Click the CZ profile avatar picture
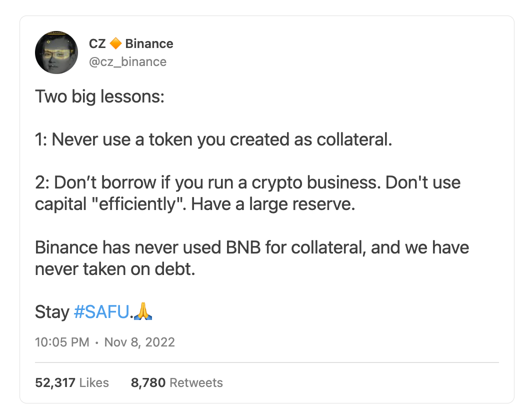Viewport: 532px width, 413px height. [x=56, y=52]
